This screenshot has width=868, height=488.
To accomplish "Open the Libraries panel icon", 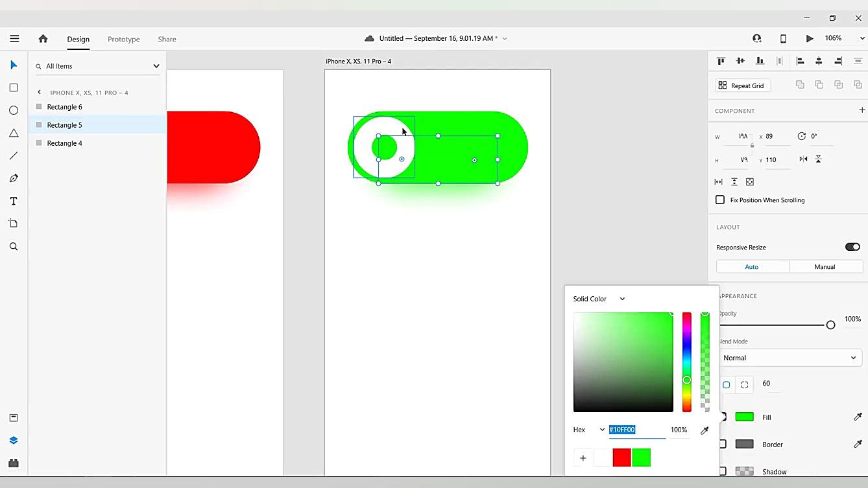I will pos(14,418).
